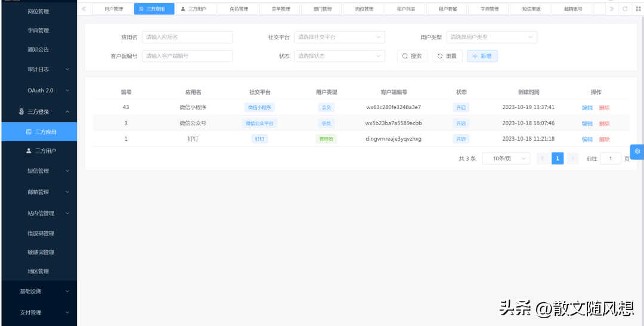The width and height of the screenshot is (644, 326).
Task: Click 编辑 for the 钉钉 row
Action: pos(587,139)
